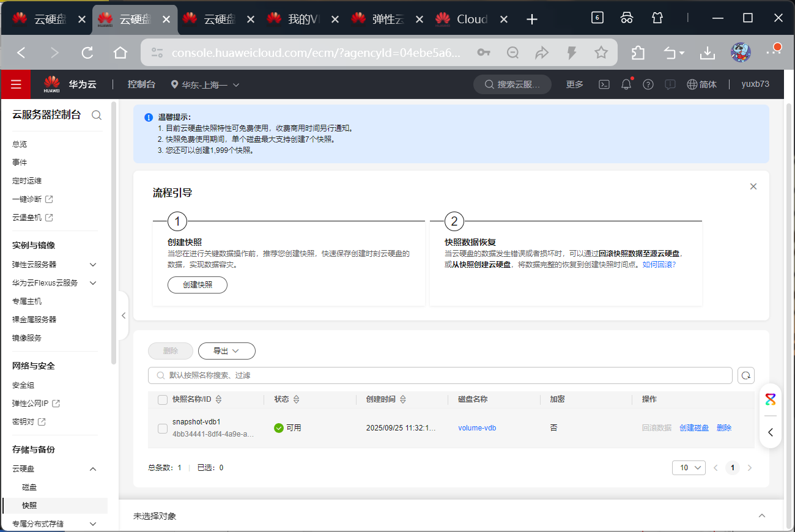Open the yuxb73 account menu
The width and height of the screenshot is (795, 532).
point(755,84)
